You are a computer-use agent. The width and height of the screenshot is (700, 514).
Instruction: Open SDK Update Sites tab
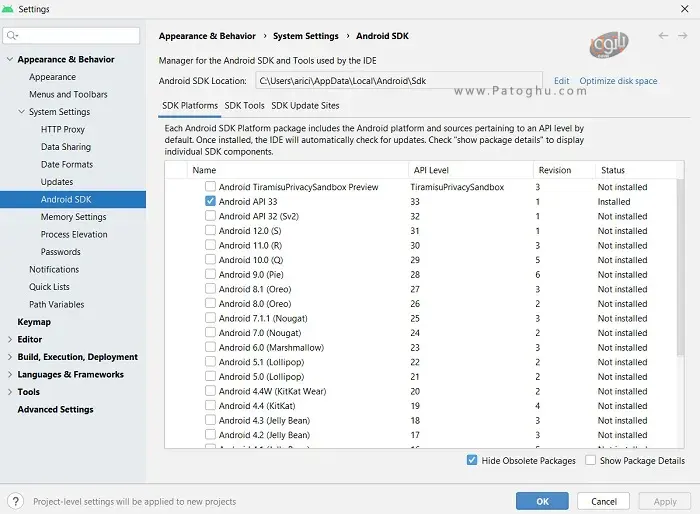click(305, 106)
